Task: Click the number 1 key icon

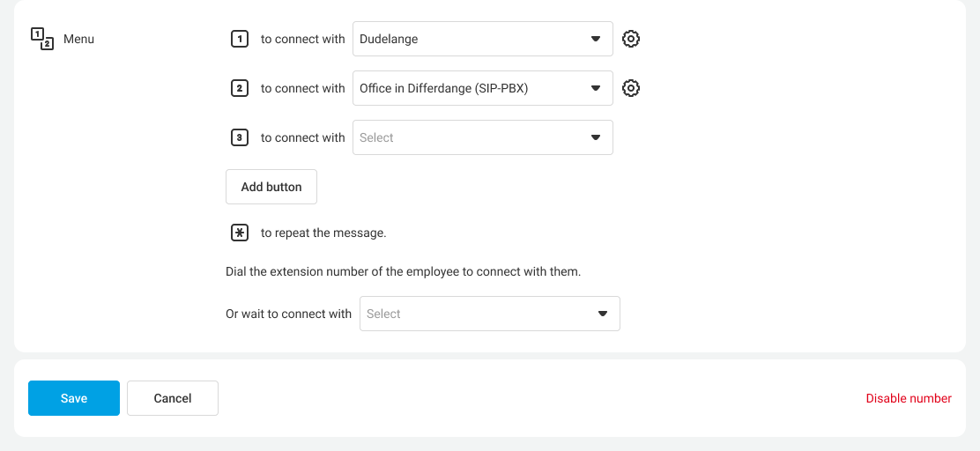Action: [x=239, y=39]
